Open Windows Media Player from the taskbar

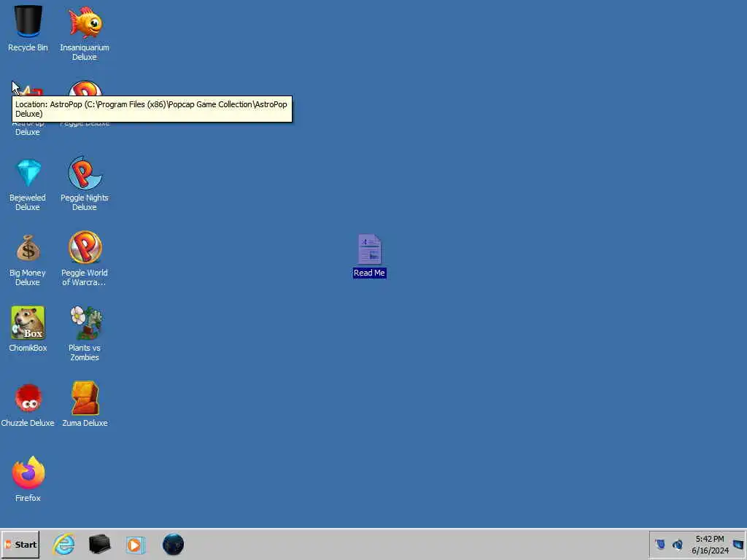135,545
